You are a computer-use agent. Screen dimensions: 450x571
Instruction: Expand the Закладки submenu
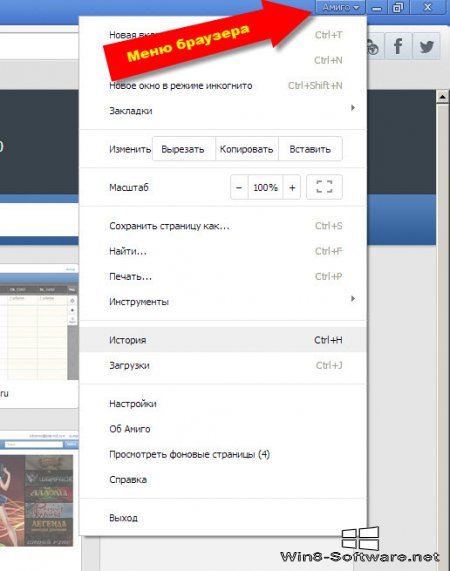click(x=223, y=110)
